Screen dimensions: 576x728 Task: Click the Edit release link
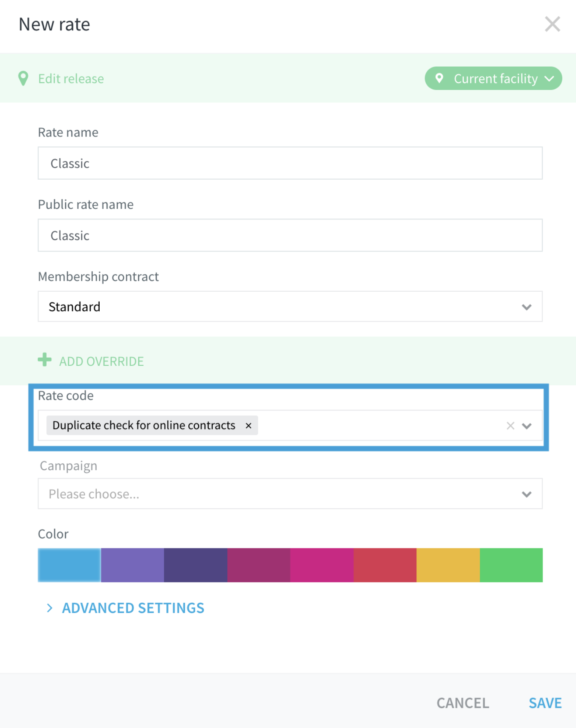point(71,79)
